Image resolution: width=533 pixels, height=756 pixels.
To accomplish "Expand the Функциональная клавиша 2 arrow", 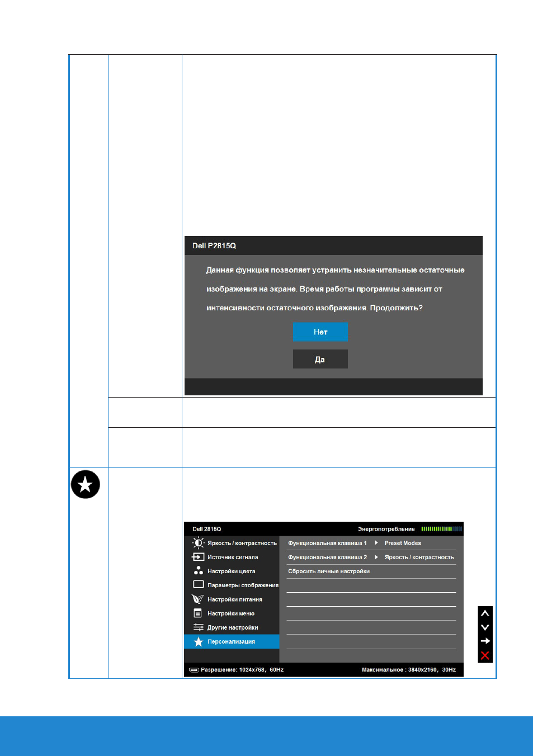I will (x=376, y=557).
